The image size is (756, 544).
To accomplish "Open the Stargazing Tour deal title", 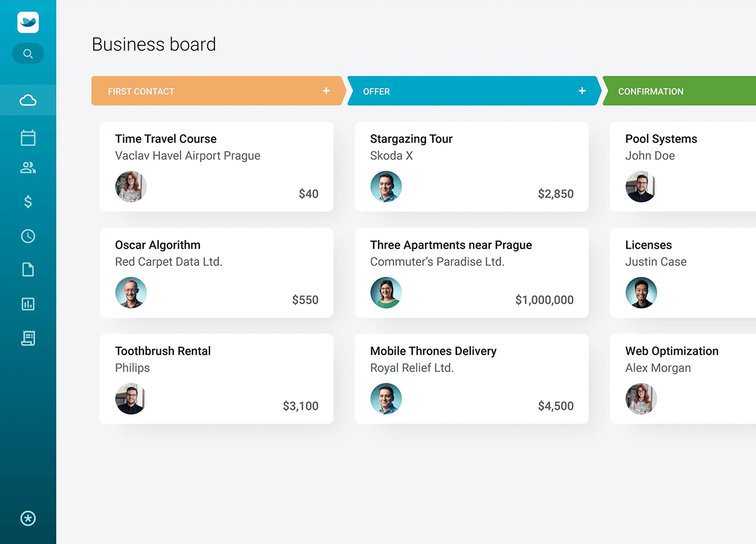I will click(411, 139).
